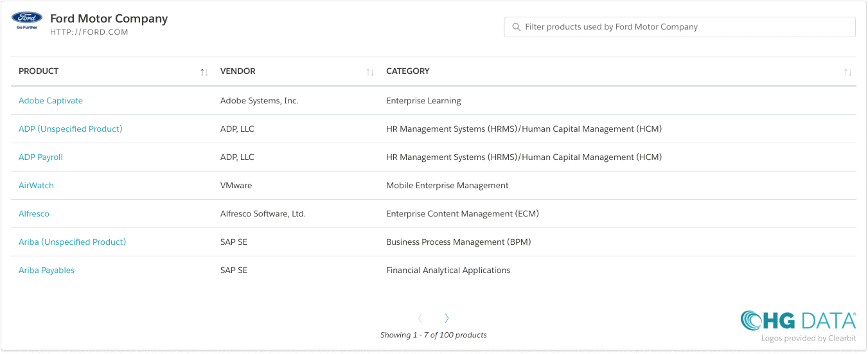
Task: Select VMware vendor cell
Action: (x=236, y=185)
